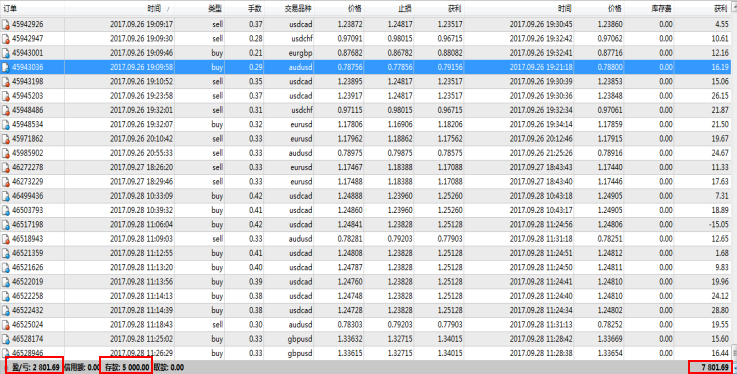This screenshot has height=374, width=737.
Task: Click the 盈/亏 2 801.69 summary field
Action: click(35, 367)
